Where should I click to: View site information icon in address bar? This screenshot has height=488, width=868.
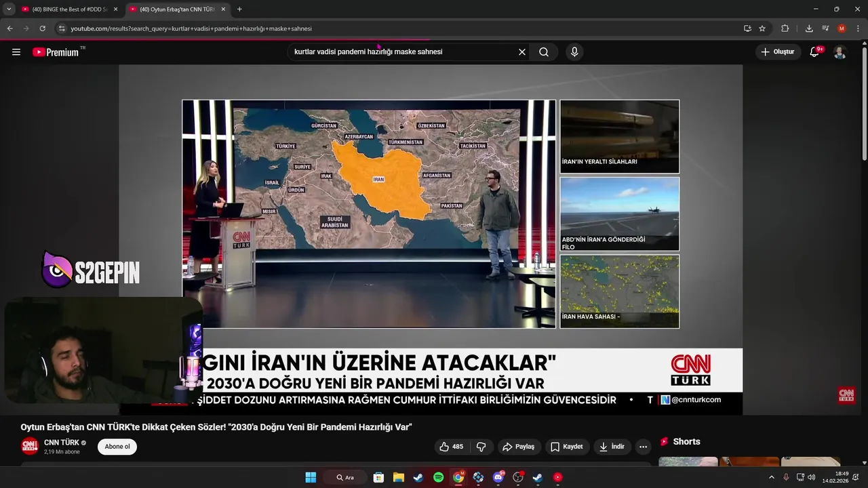click(62, 28)
